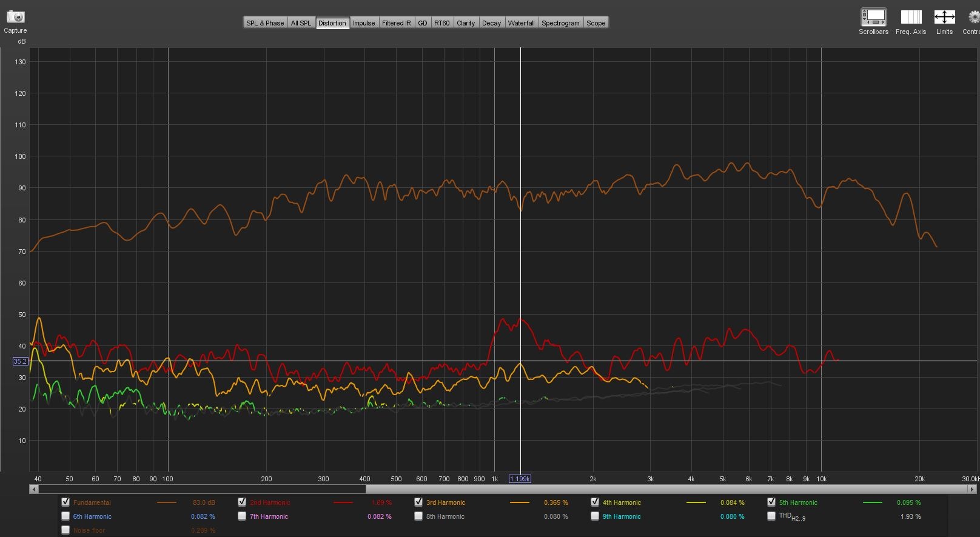Click the scrollbar right arrow
980x537 pixels.
[973, 489]
